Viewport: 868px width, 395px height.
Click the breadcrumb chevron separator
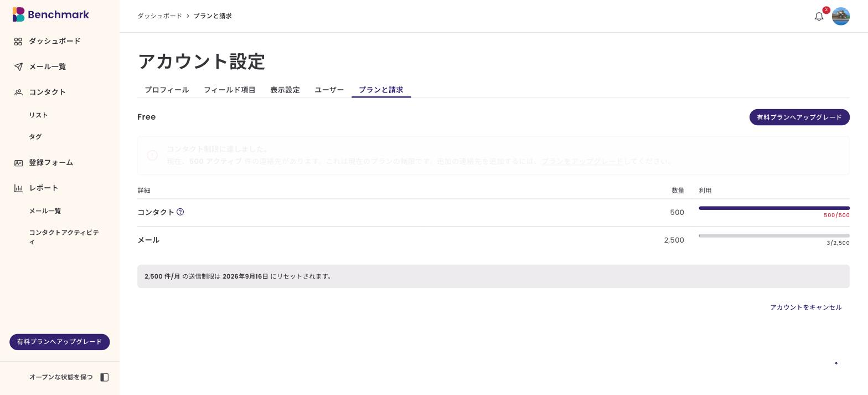(x=188, y=16)
